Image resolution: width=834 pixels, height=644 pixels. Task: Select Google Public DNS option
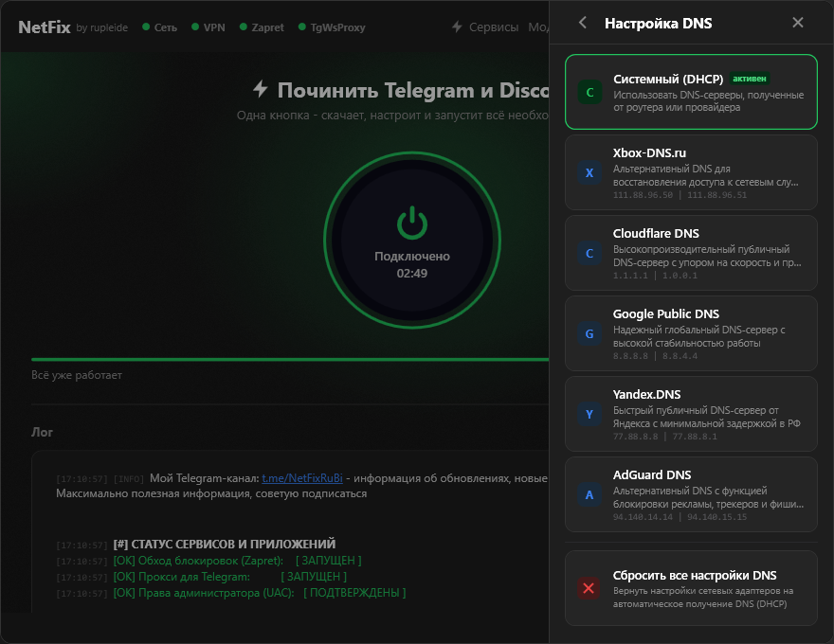click(691, 333)
